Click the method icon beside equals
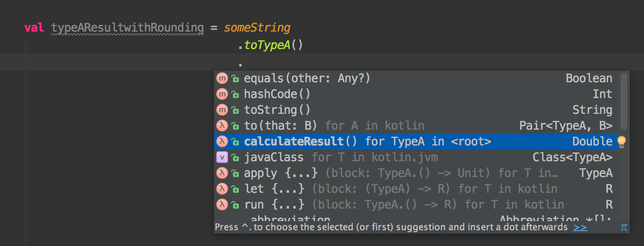This screenshot has height=246, width=644. (222, 78)
